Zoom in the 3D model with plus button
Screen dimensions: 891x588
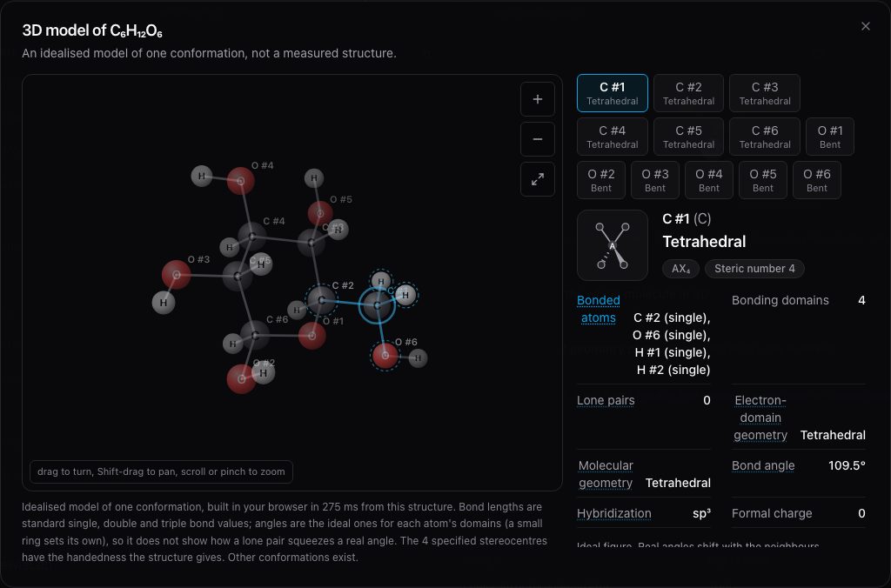coord(537,99)
